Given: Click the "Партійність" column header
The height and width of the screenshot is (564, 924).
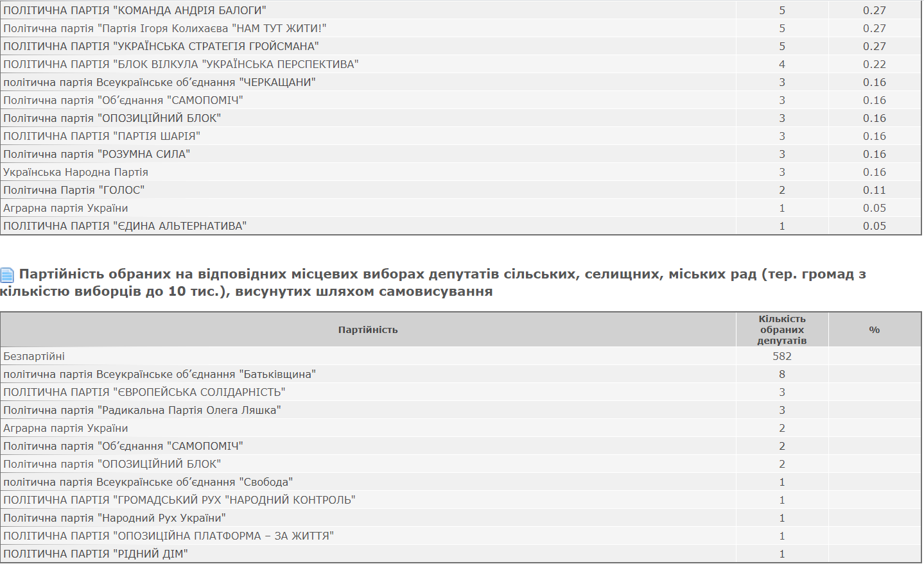Looking at the screenshot, I should [x=368, y=330].
